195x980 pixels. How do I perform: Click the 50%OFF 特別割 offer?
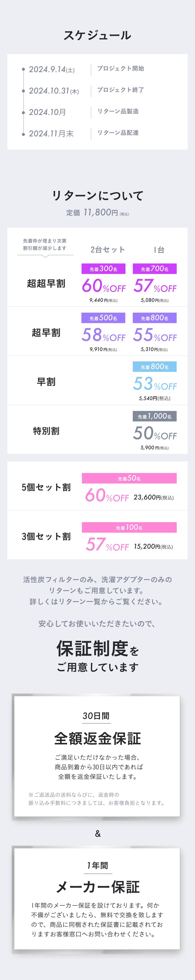pyautogui.click(x=155, y=433)
